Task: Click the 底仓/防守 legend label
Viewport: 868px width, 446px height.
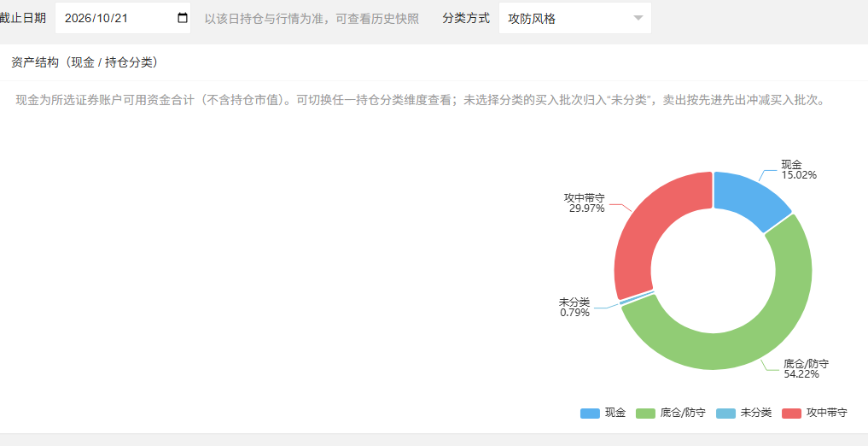Action: pos(683,413)
